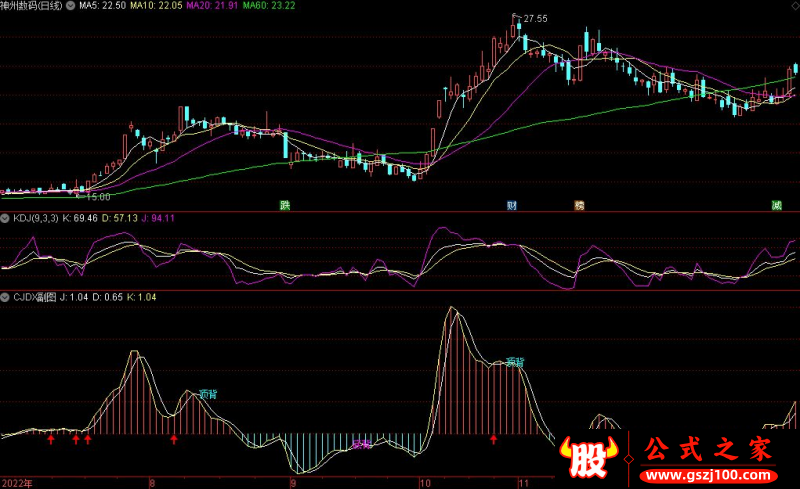
Task: Click the red arrow signal near August
Action: [174, 439]
